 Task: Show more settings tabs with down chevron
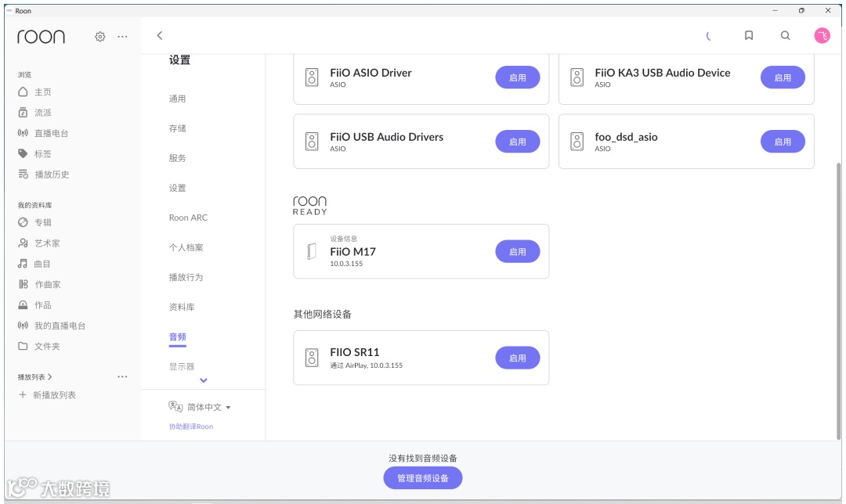[x=204, y=380]
